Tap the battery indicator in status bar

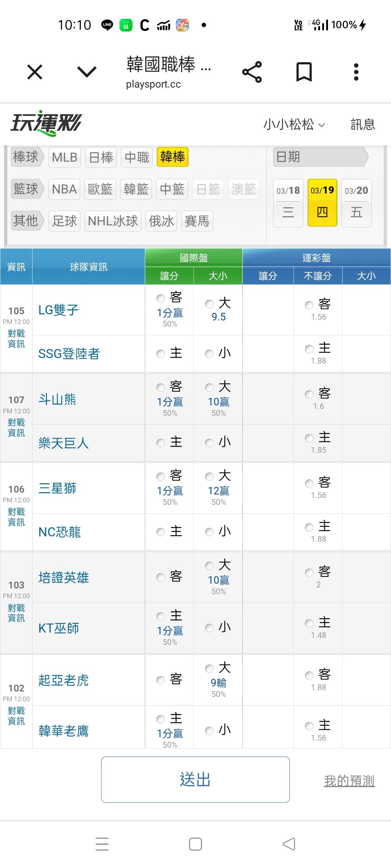point(349,25)
